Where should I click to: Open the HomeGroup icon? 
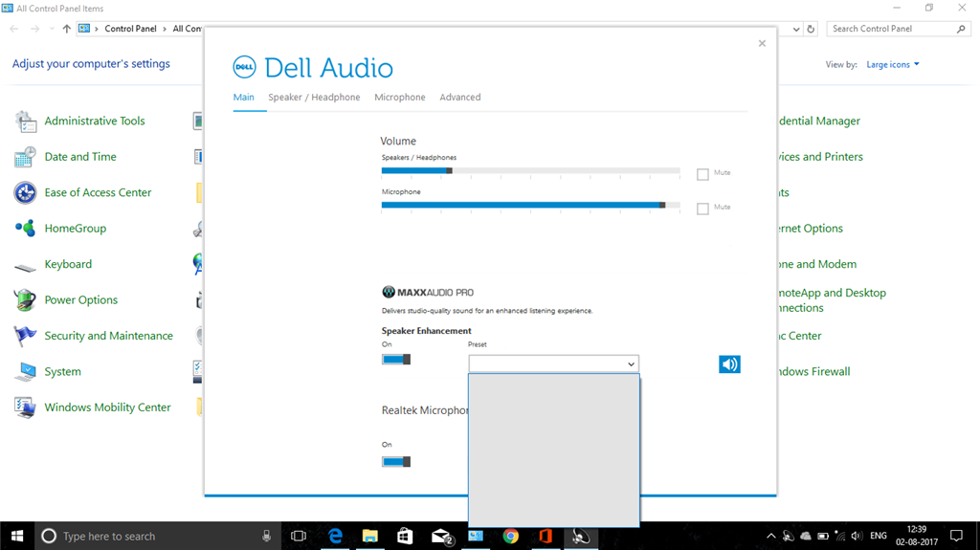(x=25, y=228)
